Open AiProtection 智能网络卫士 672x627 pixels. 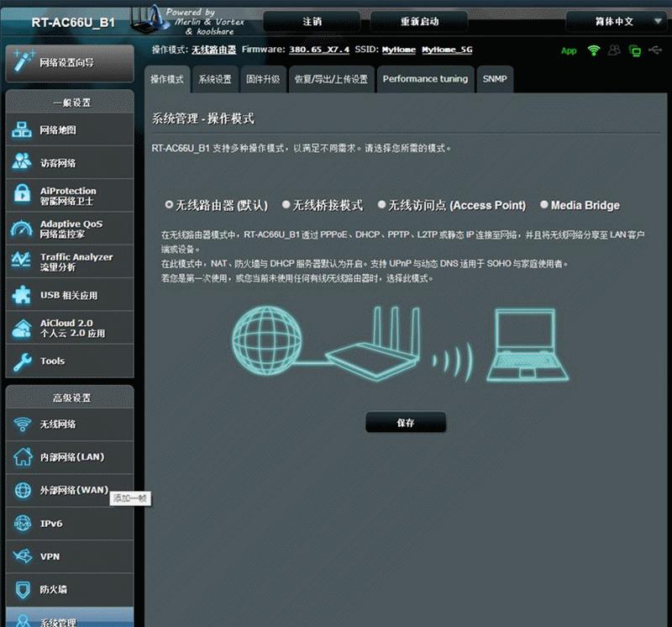59,195
